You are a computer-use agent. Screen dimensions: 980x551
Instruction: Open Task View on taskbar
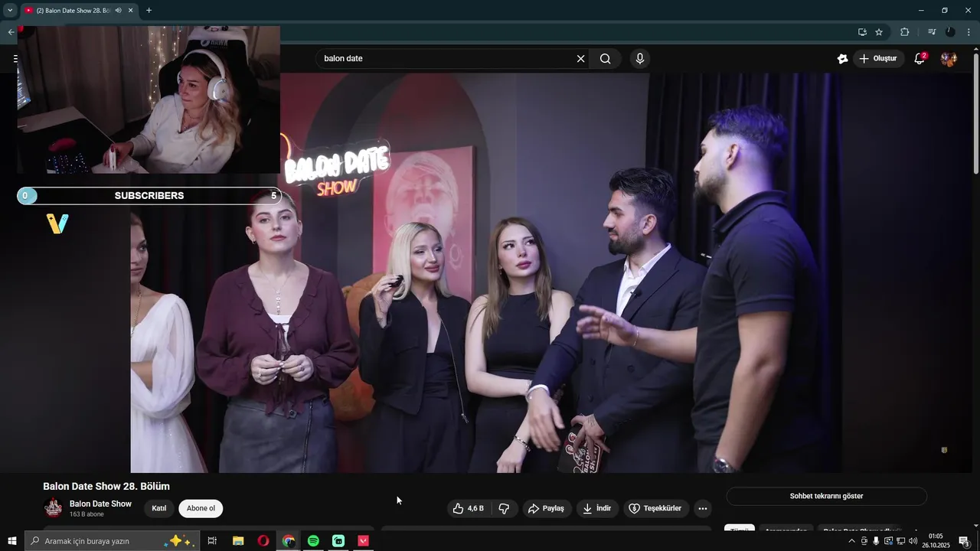pos(212,541)
